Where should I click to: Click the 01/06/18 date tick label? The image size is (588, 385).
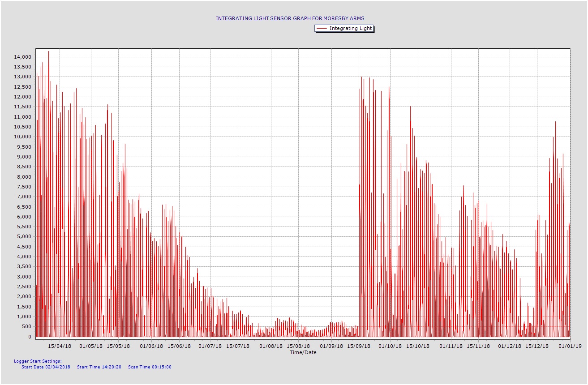pyautogui.click(x=151, y=346)
